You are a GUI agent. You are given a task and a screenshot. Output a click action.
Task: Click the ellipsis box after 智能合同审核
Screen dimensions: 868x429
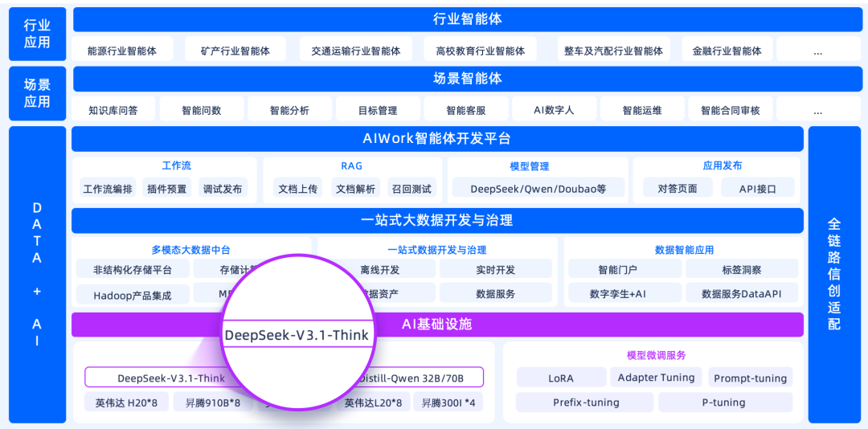coord(817,109)
